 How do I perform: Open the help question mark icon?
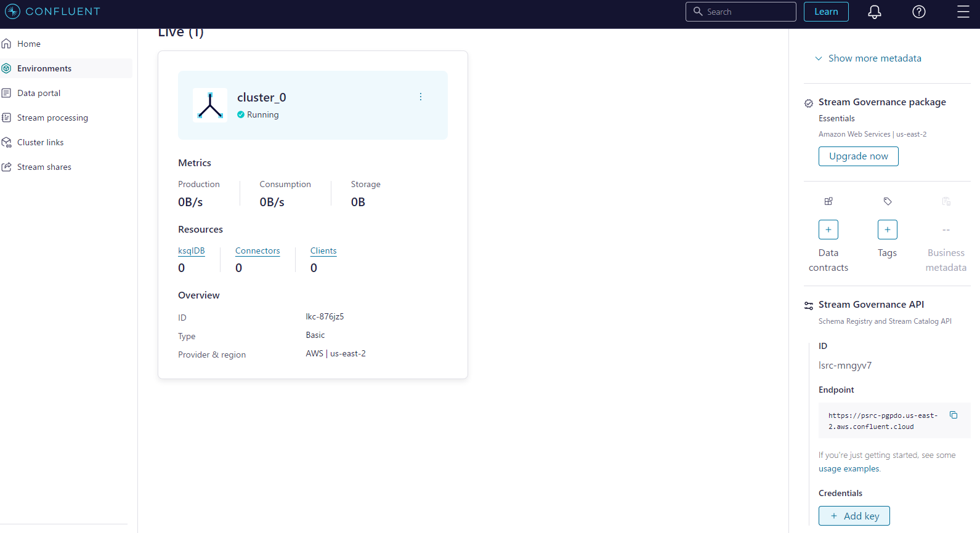918,12
